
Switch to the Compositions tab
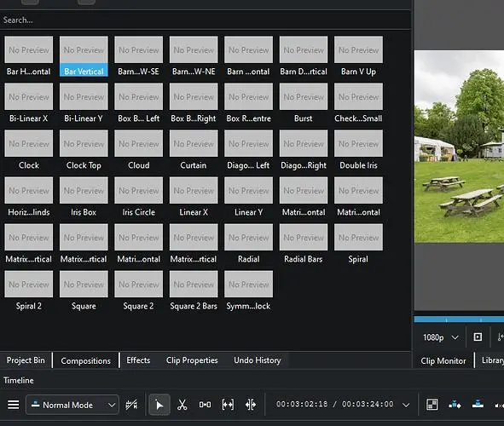coord(85,361)
